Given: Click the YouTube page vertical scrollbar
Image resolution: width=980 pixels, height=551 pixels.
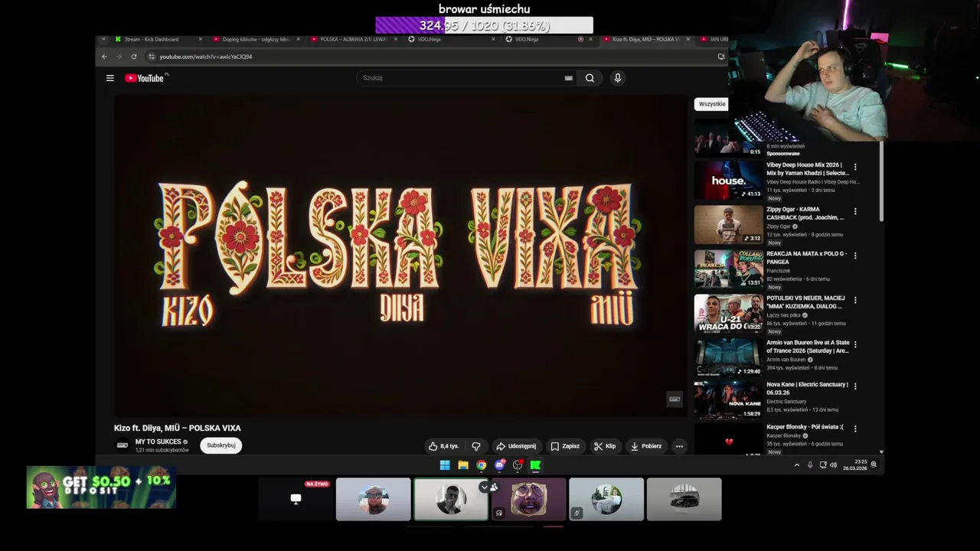Looking at the screenshot, I should click(881, 182).
